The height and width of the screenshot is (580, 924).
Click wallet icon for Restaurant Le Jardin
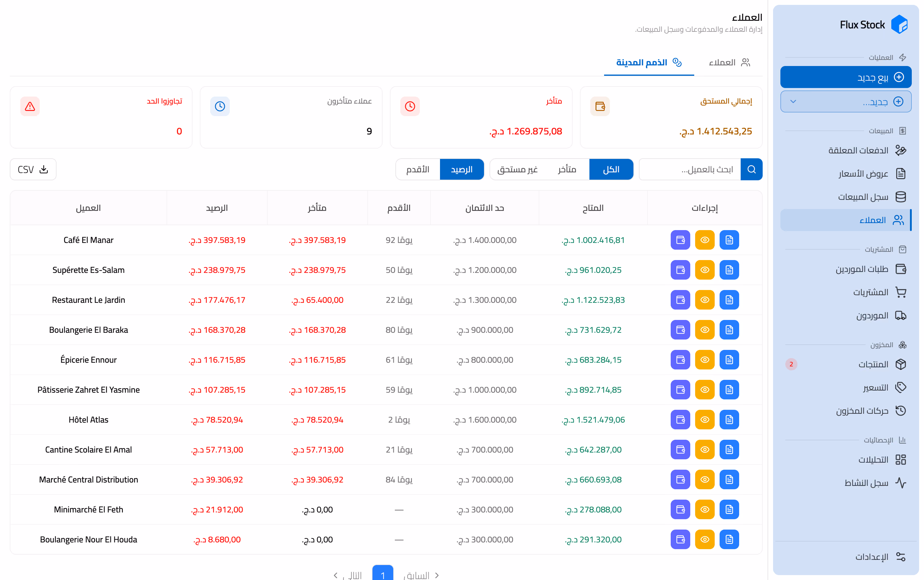click(680, 300)
